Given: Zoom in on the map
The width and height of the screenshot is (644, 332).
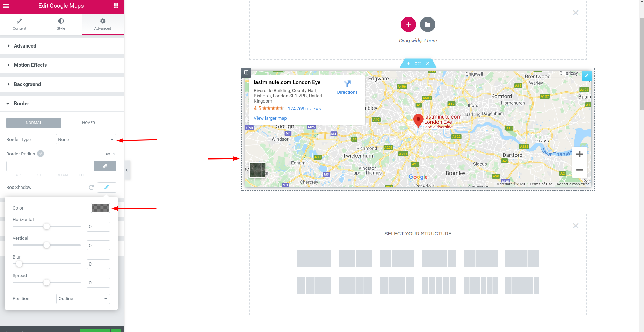Looking at the screenshot, I should (x=580, y=154).
